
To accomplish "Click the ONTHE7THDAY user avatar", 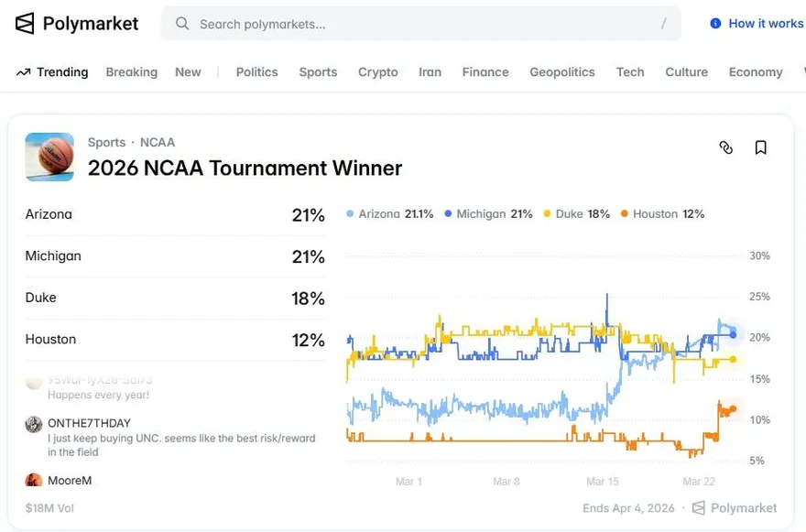I will pyautogui.click(x=34, y=424).
